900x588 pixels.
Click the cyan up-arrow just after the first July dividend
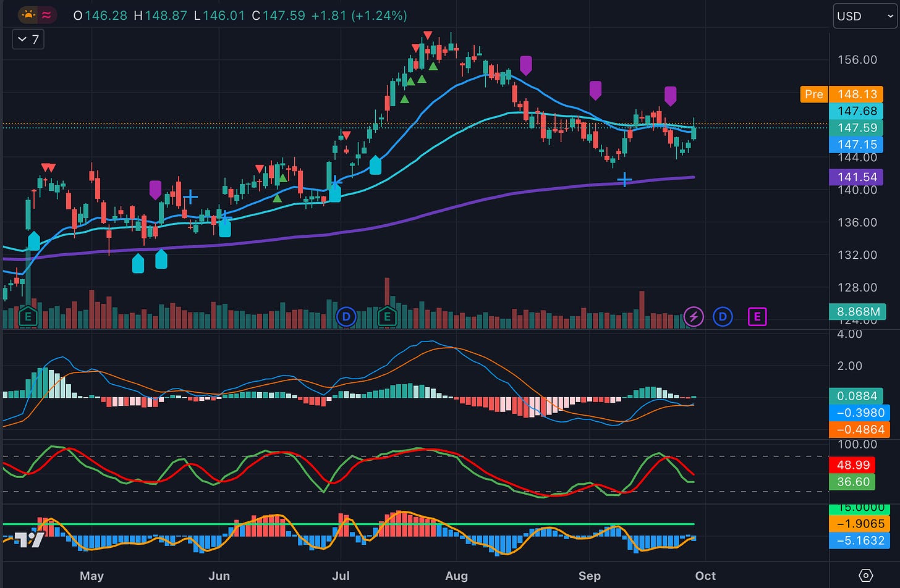tap(375, 165)
